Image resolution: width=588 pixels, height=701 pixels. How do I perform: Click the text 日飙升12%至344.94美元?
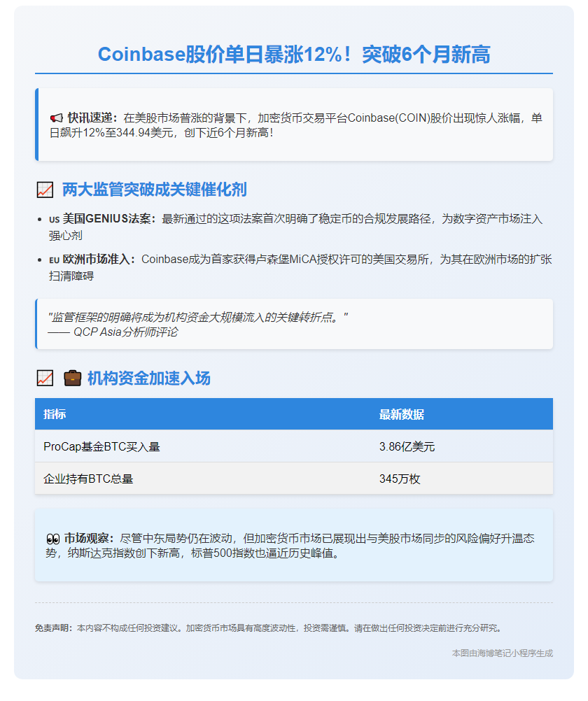[x=111, y=133]
